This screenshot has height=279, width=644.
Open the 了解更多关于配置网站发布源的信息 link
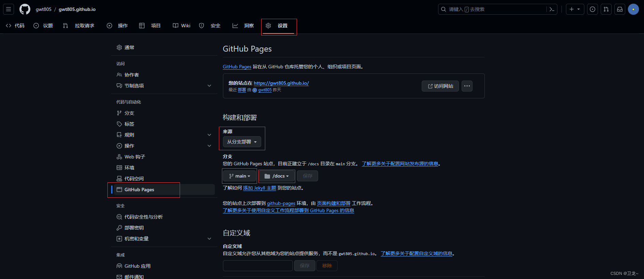400,164
